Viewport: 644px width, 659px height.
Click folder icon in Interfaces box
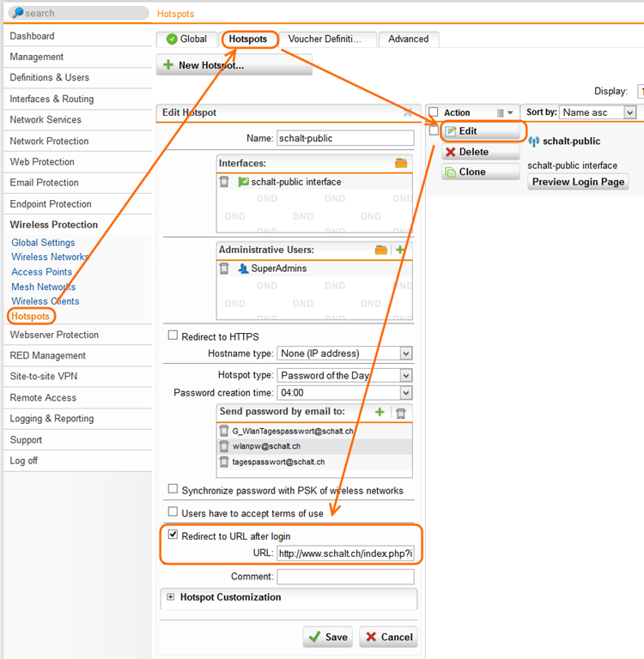(x=401, y=163)
